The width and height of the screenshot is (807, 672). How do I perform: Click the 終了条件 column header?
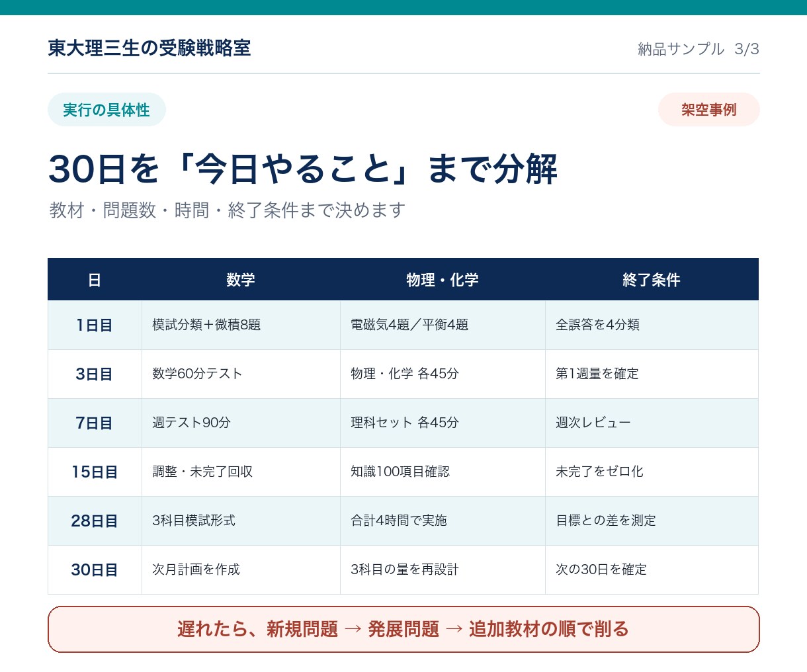point(652,280)
